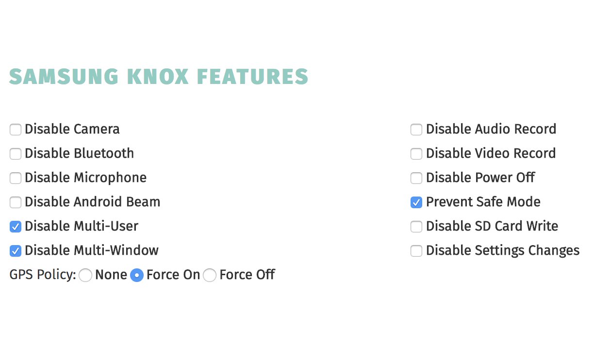
Task: Choose the Force On GPS radio button
Action: 137,276
